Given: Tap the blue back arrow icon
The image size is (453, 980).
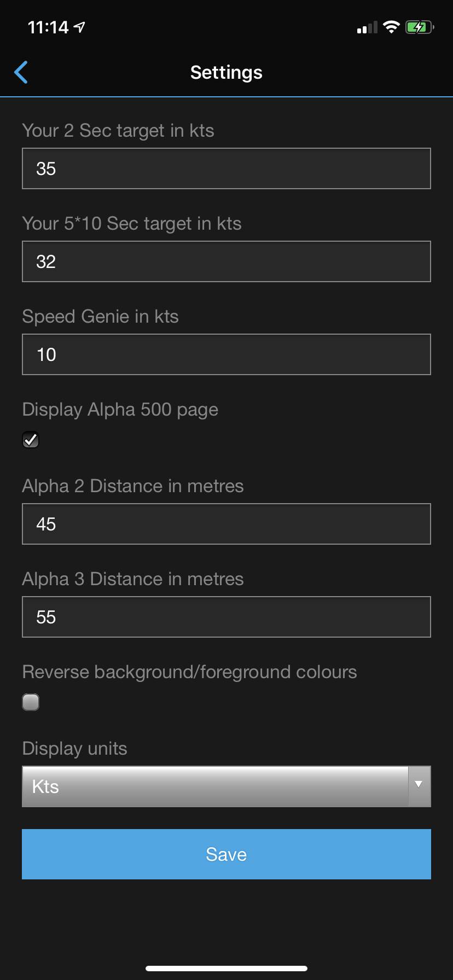Looking at the screenshot, I should (21, 72).
